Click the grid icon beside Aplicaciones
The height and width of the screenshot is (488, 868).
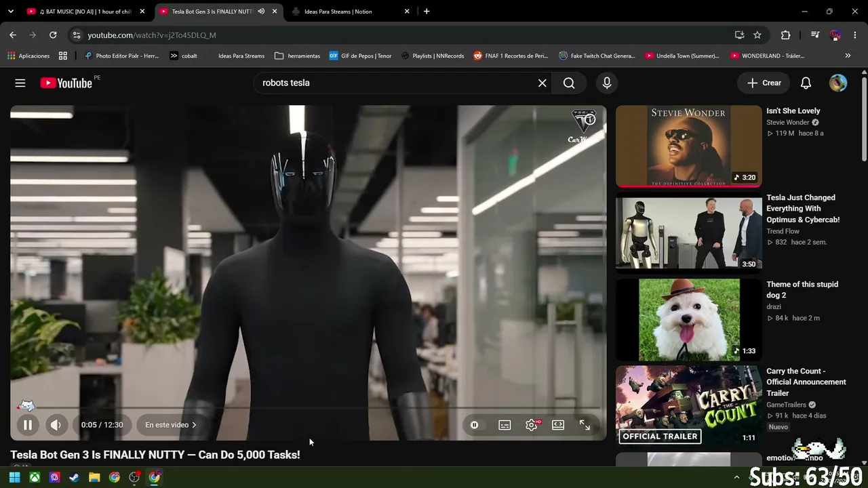[63, 56]
